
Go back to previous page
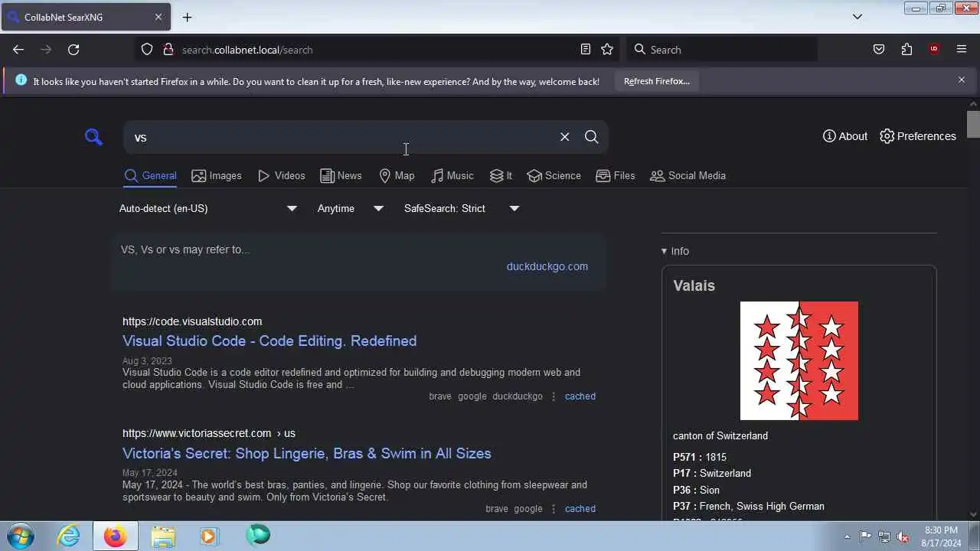pyautogui.click(x=18, y=50)
